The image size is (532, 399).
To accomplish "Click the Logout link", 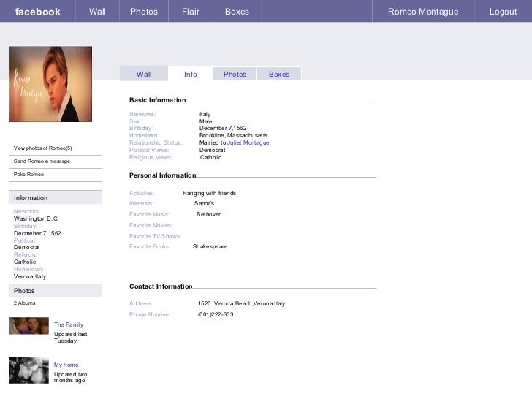I will click(x=503, y=12).
